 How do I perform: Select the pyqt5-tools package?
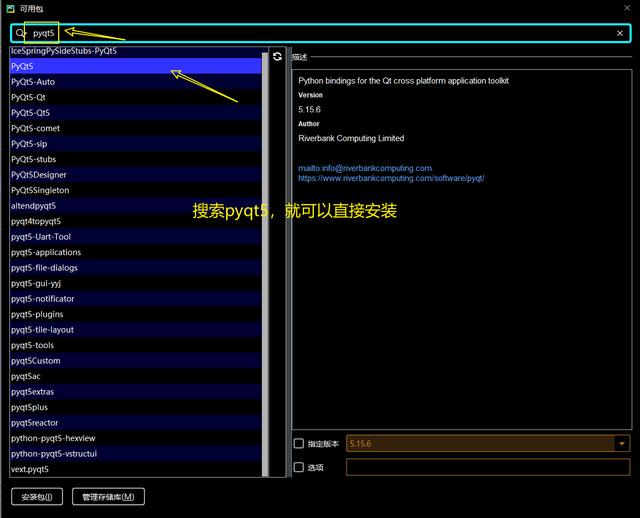[x=136, y=345]
